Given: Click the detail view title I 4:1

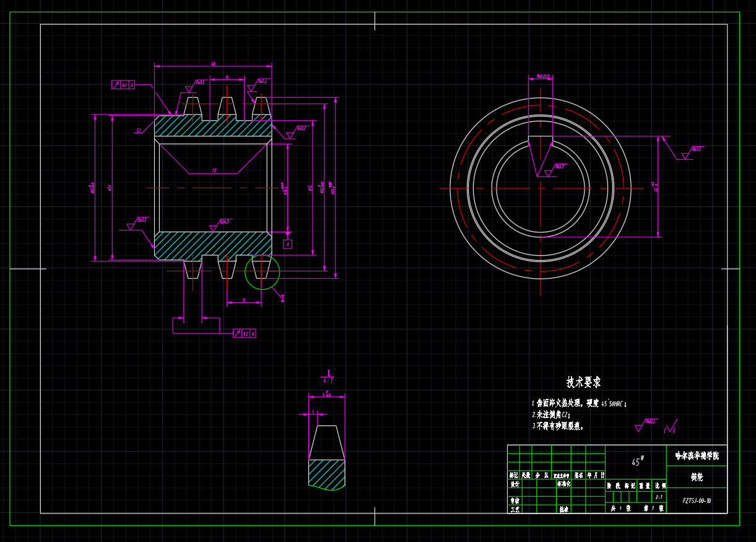Looking at the screenshot, I should click(328, 377).
